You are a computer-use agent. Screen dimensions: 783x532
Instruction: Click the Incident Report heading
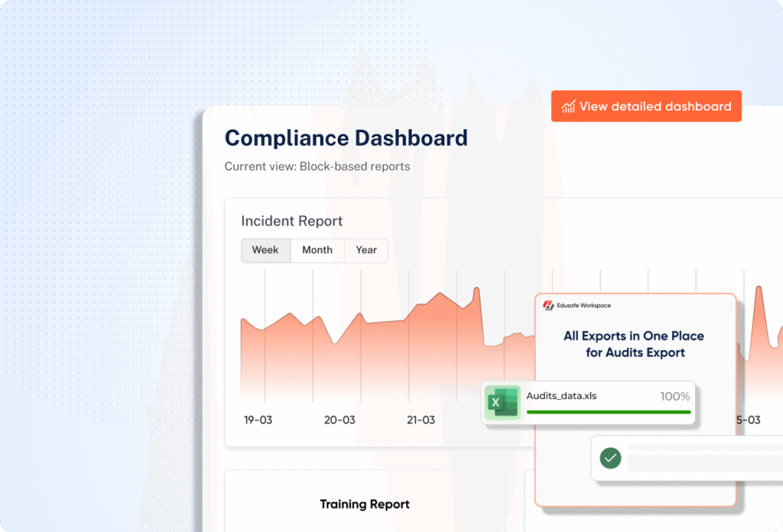pos(291,221)
